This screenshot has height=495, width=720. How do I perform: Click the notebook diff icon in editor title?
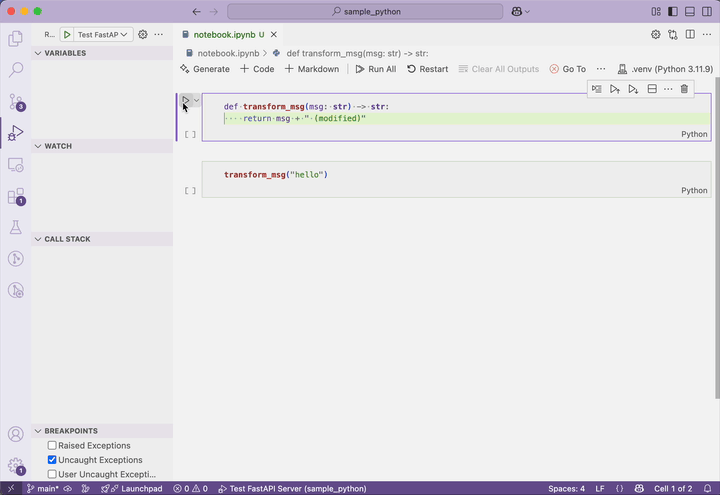tap(673, 34)
